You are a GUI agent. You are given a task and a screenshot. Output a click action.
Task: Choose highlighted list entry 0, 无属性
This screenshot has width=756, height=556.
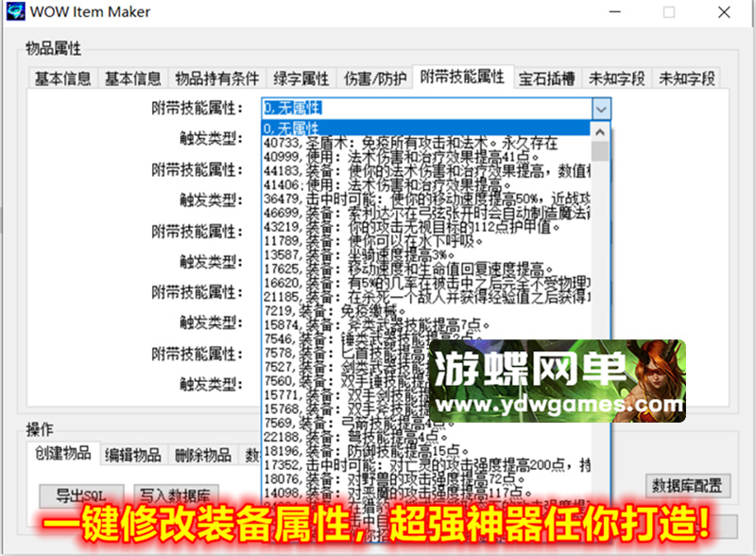point(426,129)
